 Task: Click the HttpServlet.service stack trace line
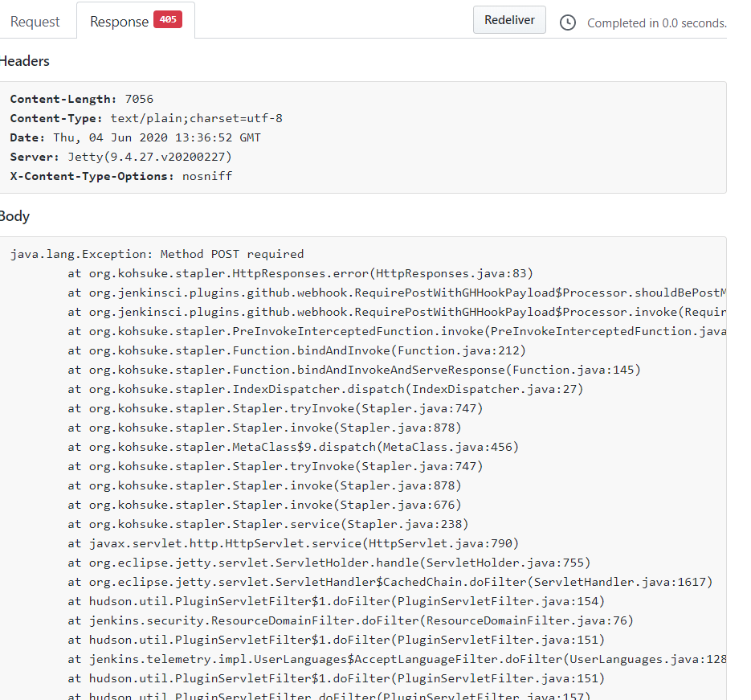[293, 543]
